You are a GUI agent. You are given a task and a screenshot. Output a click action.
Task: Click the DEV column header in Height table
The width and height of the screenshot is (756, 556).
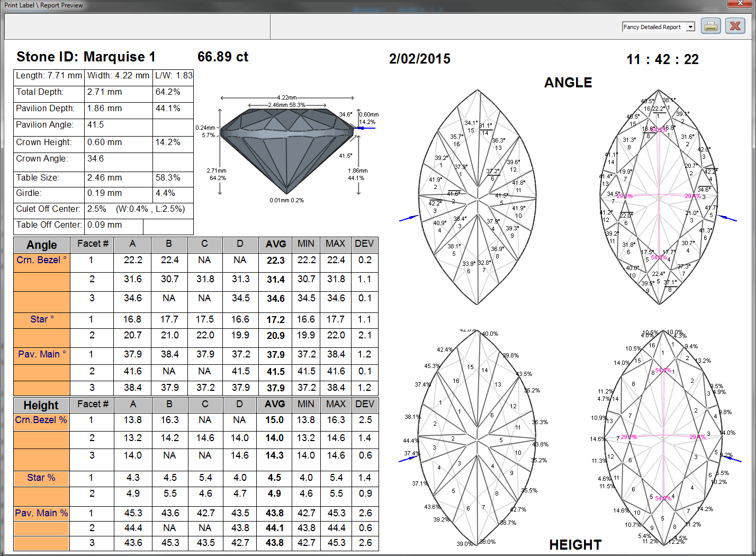coord(365,404)
